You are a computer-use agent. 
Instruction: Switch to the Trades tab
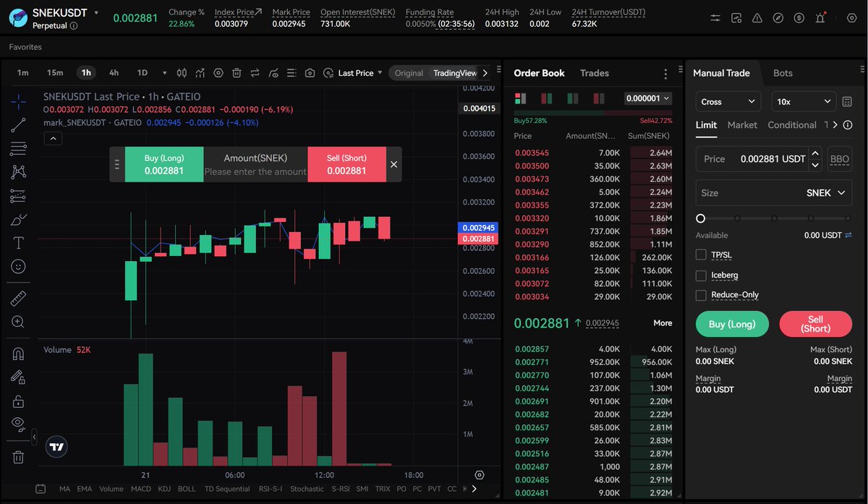(595, 73)
